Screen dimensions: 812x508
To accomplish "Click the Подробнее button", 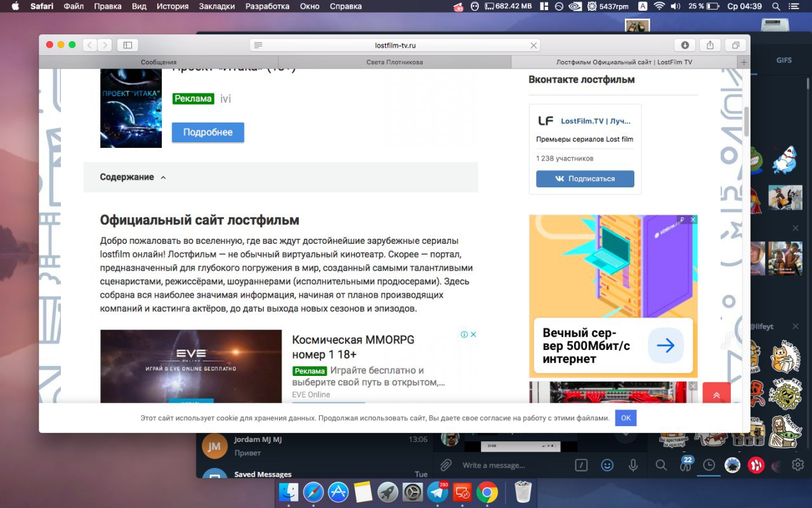I will (208, 132).
